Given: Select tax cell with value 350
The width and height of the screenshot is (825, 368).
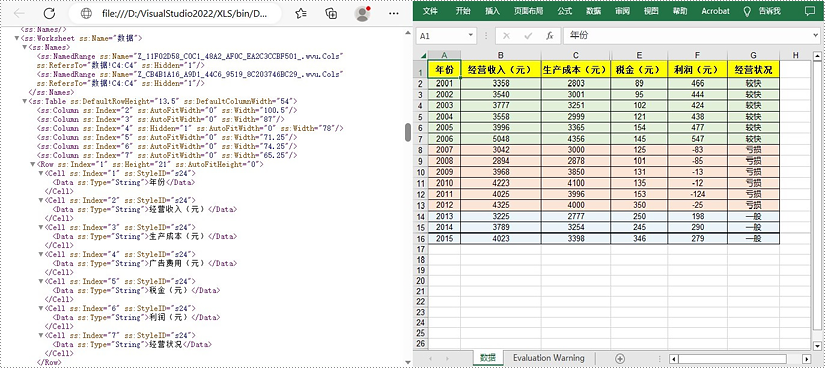Looking at the screenshot, I should point(639,205).
